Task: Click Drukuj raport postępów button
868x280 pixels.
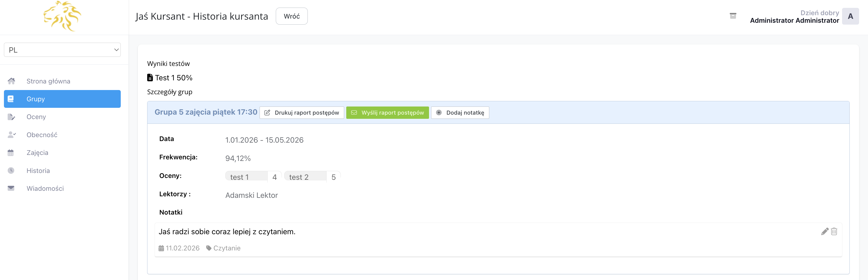Action: click(x=301, y=113)
